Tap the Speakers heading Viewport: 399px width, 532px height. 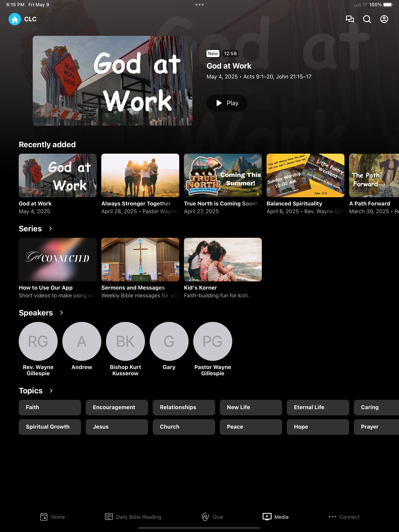36,313
